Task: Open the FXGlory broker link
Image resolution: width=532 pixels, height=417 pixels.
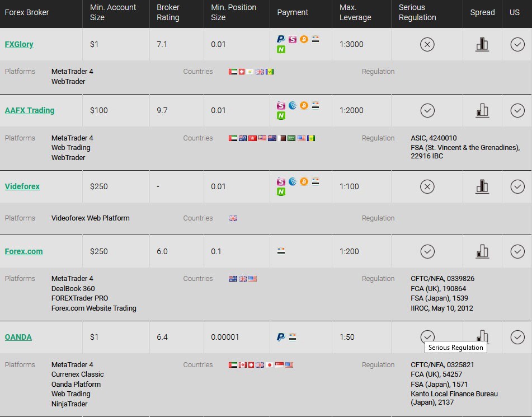Action: pyautogui.click(x=19, y=44)
